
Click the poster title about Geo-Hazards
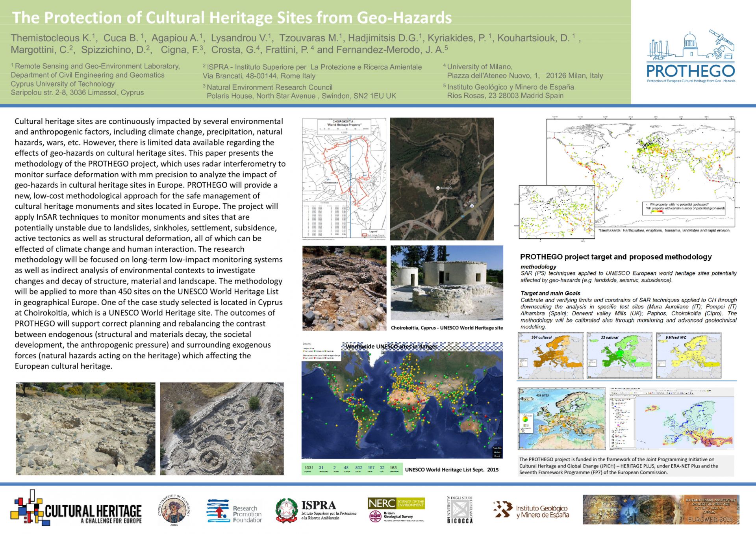[x=232, y=18]
